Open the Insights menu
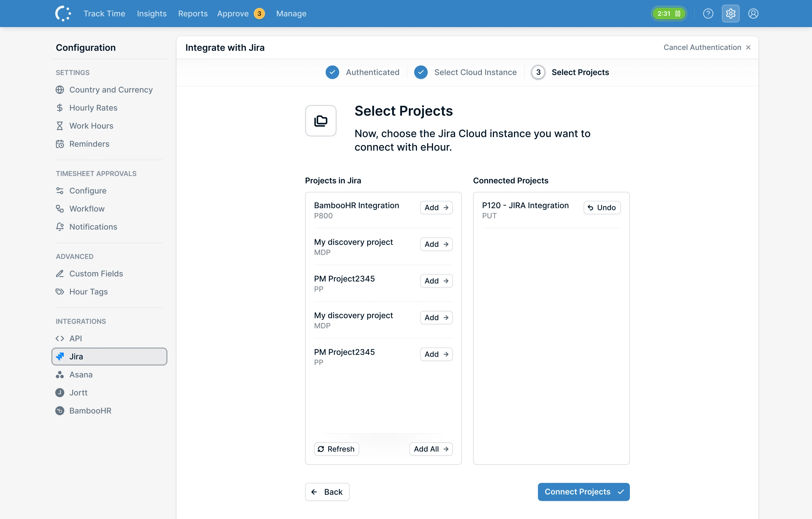812x519 pixels. (152, 14)
